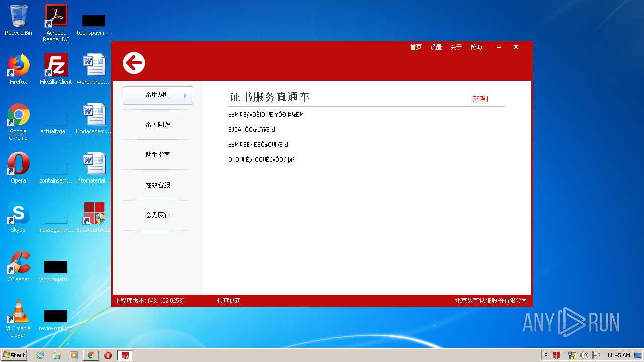Minimize the certificate assistant window

point(499,47)
